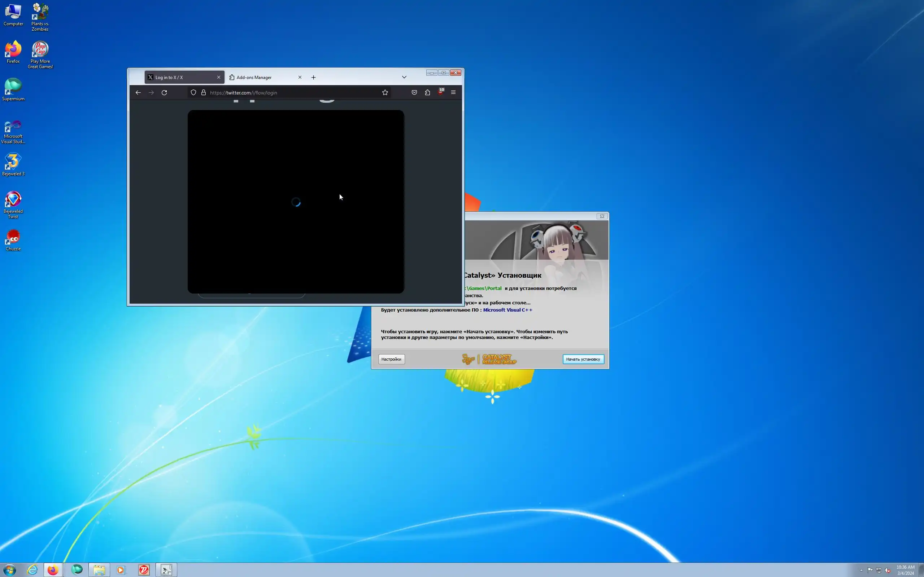Click the Начать установку button
Image resolution: width=924 pixels, height=577 pixels.
(583, 359)
